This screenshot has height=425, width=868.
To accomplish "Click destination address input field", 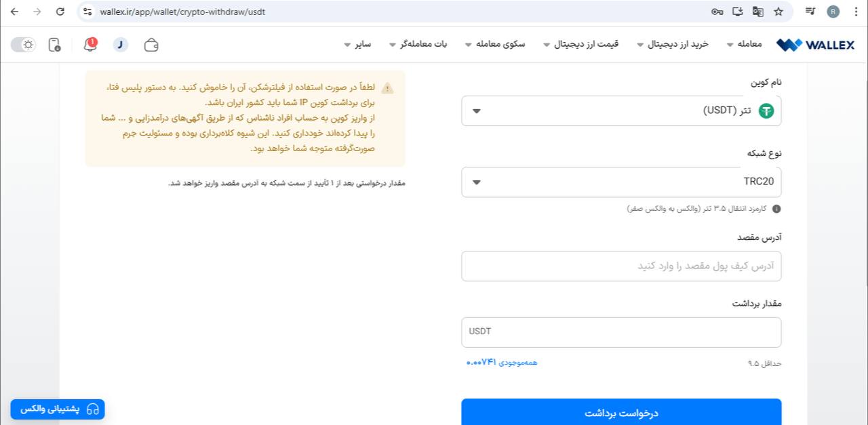I will click(x=621, y=266).
